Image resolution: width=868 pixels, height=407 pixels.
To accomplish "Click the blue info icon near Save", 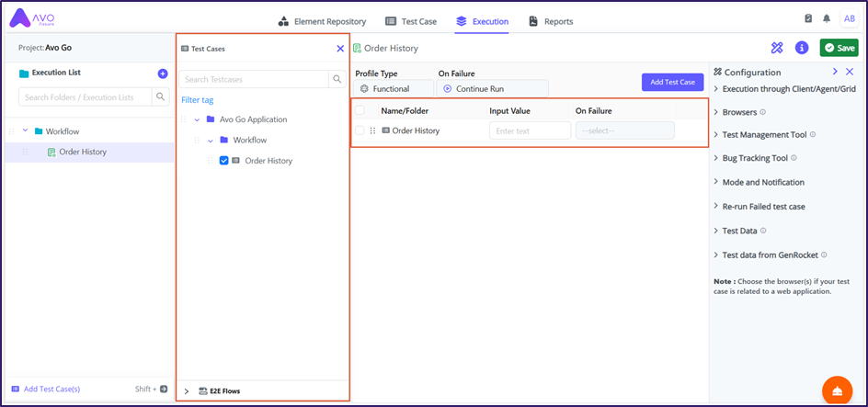I will [802, 48].
